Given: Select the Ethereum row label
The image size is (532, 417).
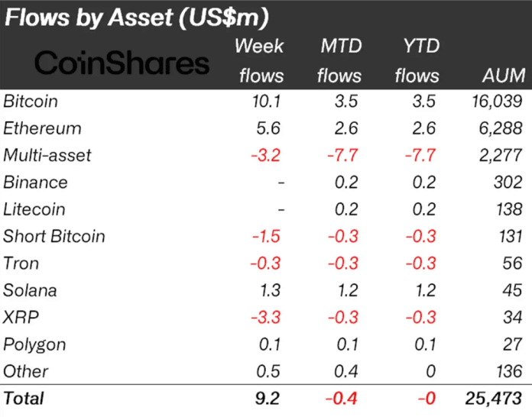Looking at the screenshot, I should pos(42,128).
